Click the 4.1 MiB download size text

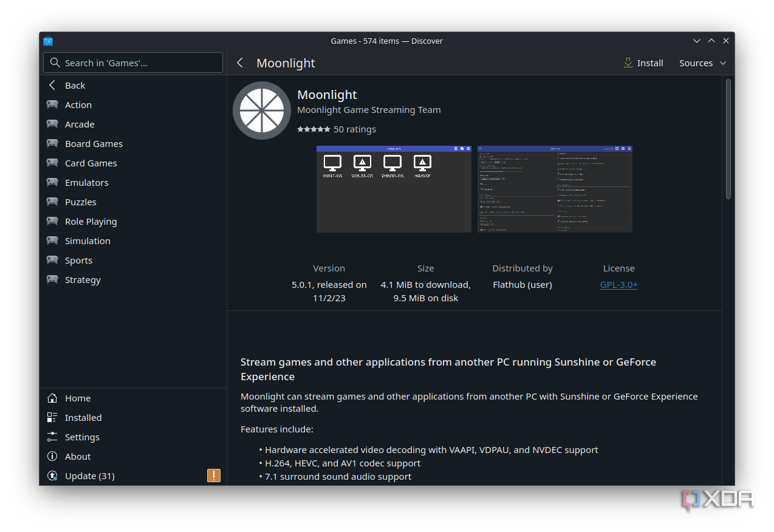tap(426, 285)
